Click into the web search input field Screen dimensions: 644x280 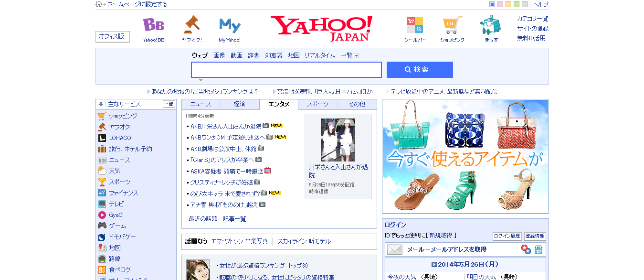(286, 70)
